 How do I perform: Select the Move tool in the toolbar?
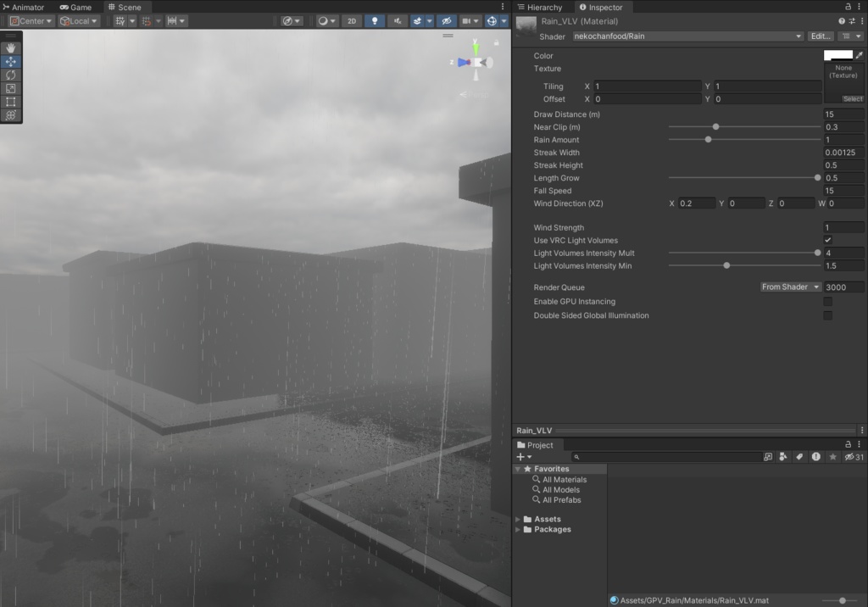11,60
